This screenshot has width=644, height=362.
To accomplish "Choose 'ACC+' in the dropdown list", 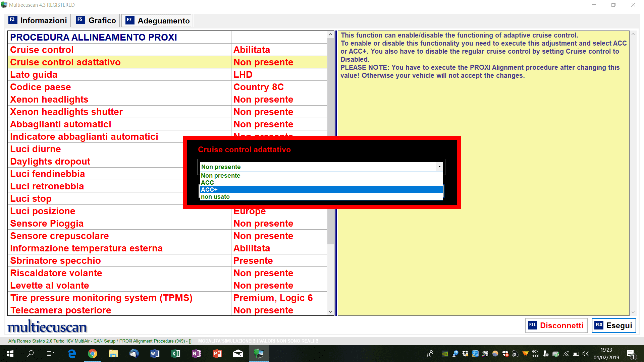I will coord(321,190).
